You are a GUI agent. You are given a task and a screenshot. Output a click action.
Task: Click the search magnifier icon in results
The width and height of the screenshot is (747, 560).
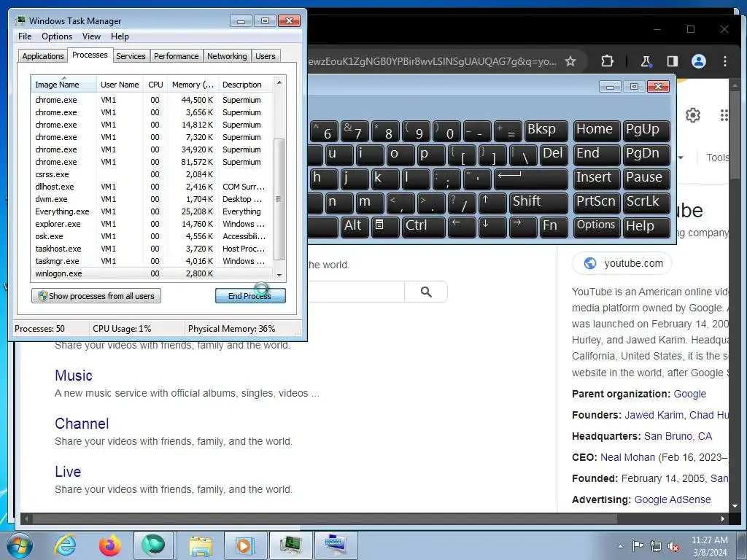tap(426, 292)
